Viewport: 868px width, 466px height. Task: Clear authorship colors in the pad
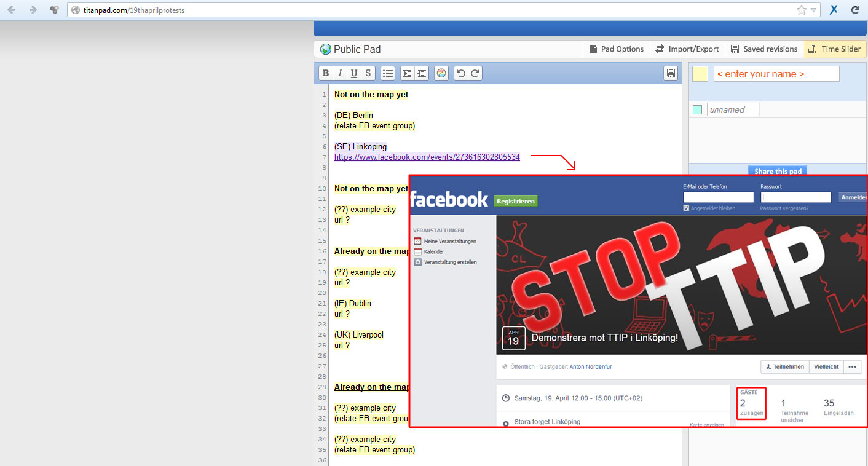coord(441,74)
